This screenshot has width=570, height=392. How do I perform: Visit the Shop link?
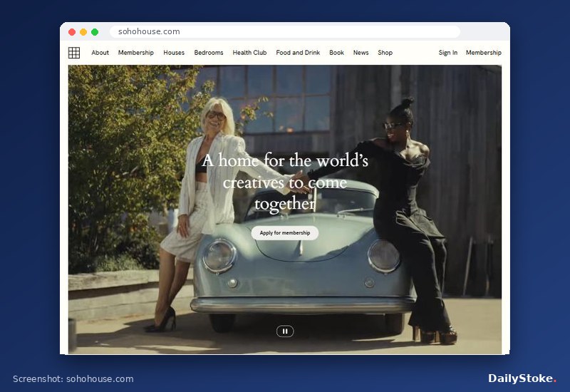click(385, 53)
